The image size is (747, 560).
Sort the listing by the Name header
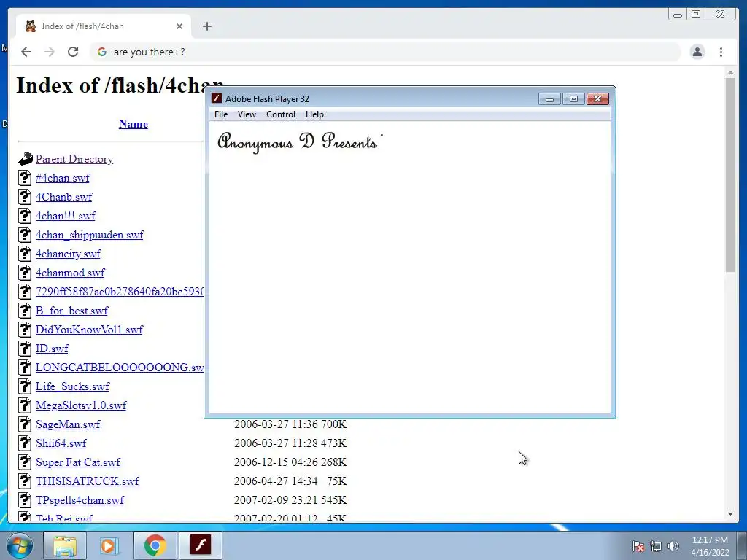point(133,124)
